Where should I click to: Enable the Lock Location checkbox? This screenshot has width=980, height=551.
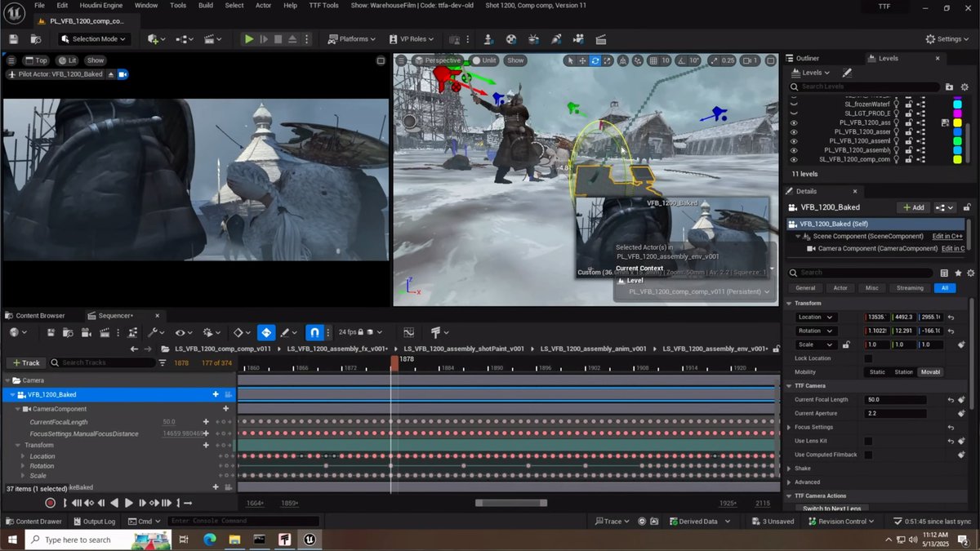pyautogui.click(x=868, y=358)
